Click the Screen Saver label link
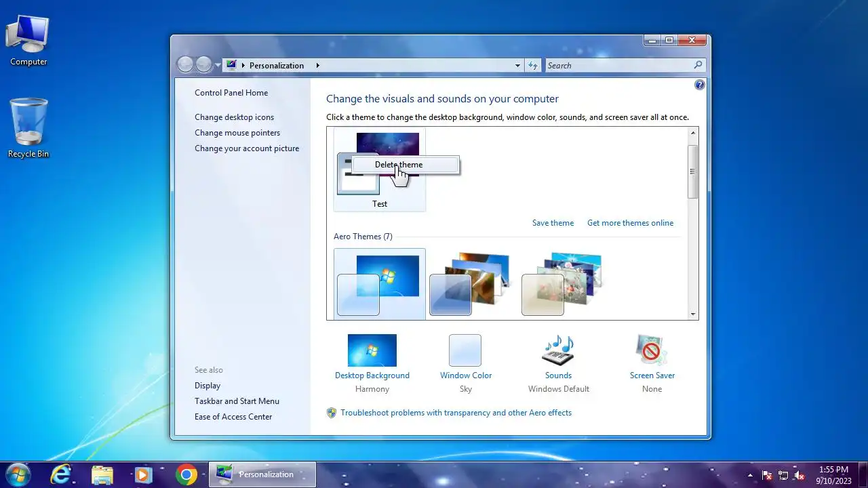 coord(652,375)
